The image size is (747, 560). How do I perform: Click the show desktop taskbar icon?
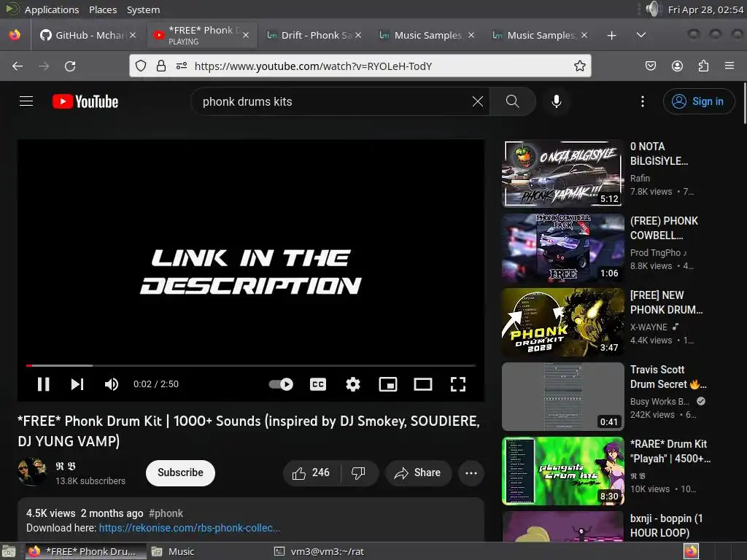(x=9, y=551)
